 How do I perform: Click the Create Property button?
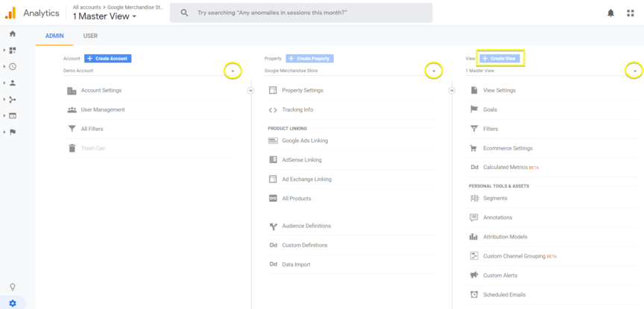point(309,59)
